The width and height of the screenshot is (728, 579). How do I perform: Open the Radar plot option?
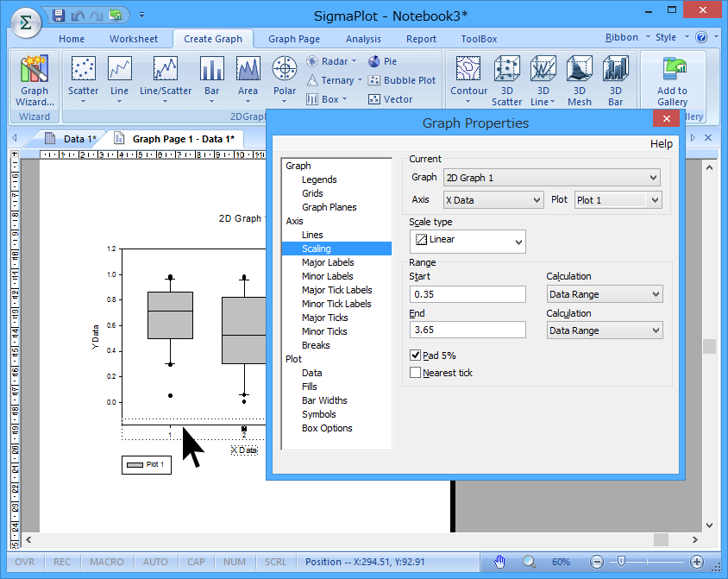[331, 61]
